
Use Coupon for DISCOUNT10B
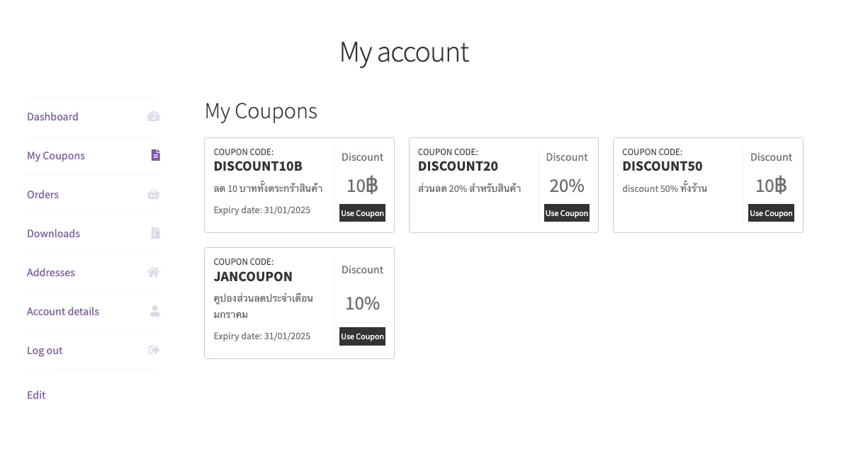click(x=362, y=213)
